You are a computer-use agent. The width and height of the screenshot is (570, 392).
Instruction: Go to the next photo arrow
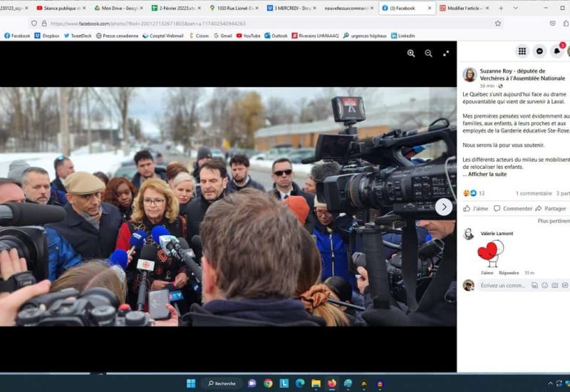pos(443,207)
